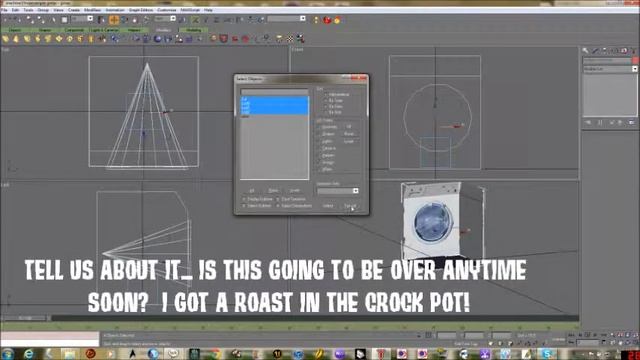640x360 pixels.
Task: Click the red teapot render icon
Action: click(327, 19)
